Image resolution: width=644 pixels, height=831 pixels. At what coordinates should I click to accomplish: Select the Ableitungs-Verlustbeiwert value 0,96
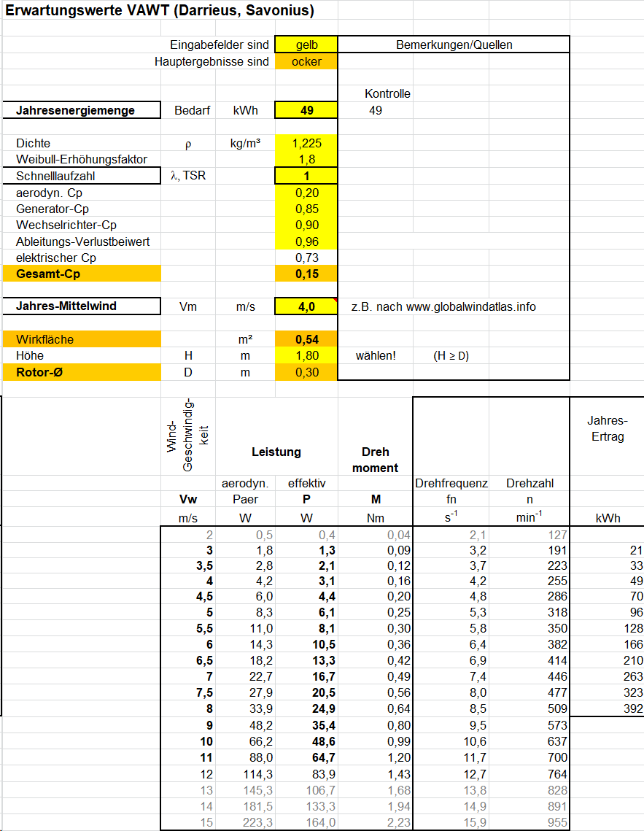click(x=306, y=241)
